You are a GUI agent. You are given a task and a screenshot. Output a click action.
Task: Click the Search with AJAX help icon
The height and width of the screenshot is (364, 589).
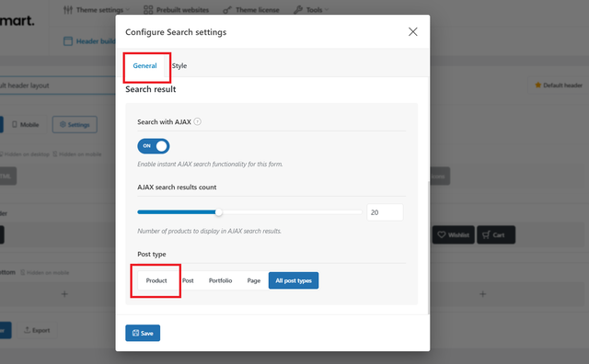(x=198, y=121)
